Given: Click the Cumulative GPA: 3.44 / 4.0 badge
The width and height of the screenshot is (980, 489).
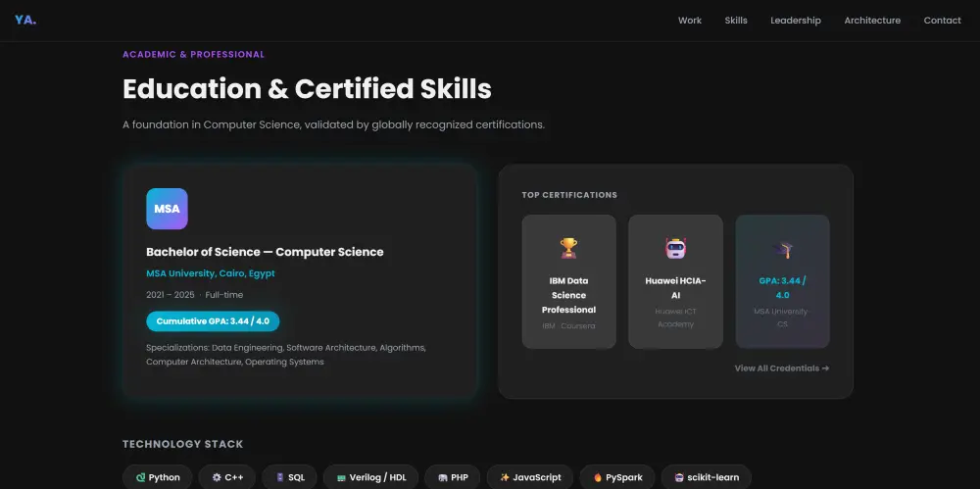Looking at the screenshot, I should pos(213,321).
